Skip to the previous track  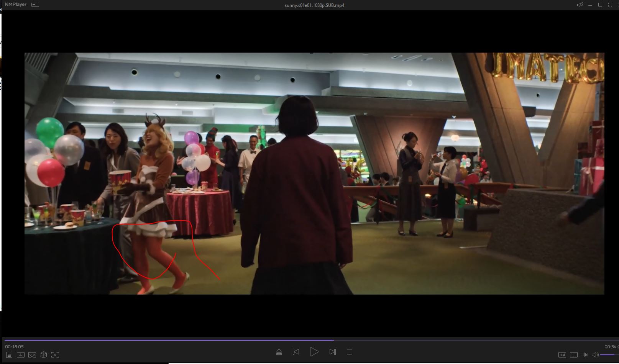pyautogui.click(x=296, y=352)
